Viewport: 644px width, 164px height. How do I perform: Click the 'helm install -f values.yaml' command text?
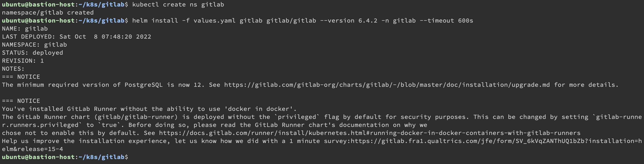click(184, 21)
